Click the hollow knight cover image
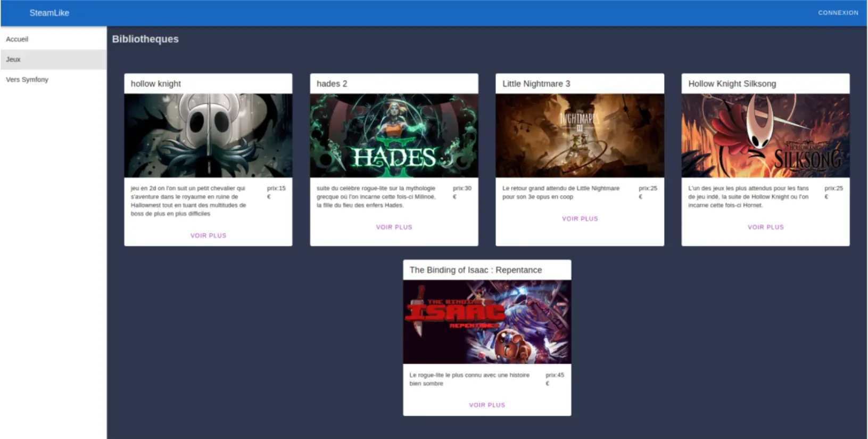 coord(208,136)
